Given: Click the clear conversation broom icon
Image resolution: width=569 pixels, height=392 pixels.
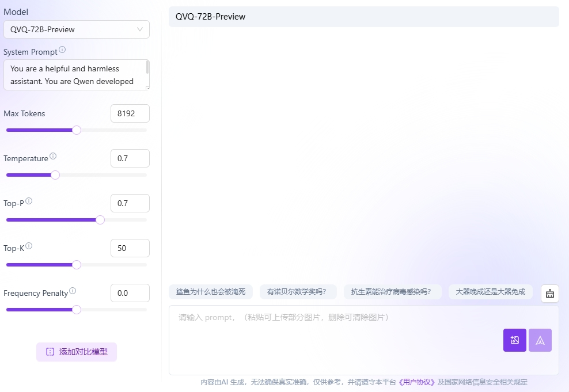Looking at the screenshot, I should click(550, 294).
